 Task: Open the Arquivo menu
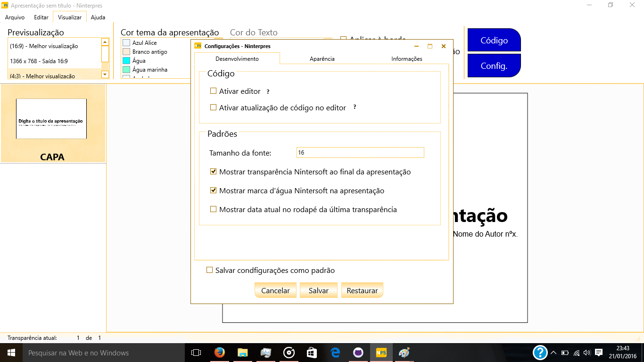pyautogui.click(x=15, y=17)
